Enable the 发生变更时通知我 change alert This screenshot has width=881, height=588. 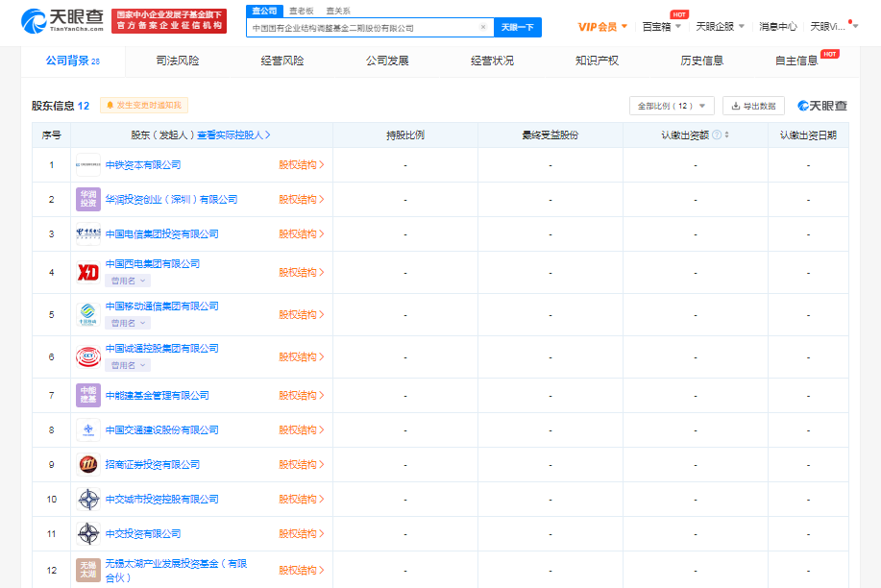(144, 106)
